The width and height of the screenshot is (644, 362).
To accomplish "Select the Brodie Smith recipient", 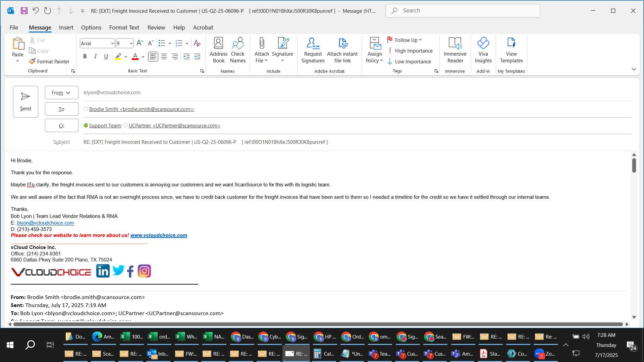I will (x=141, y=109).
